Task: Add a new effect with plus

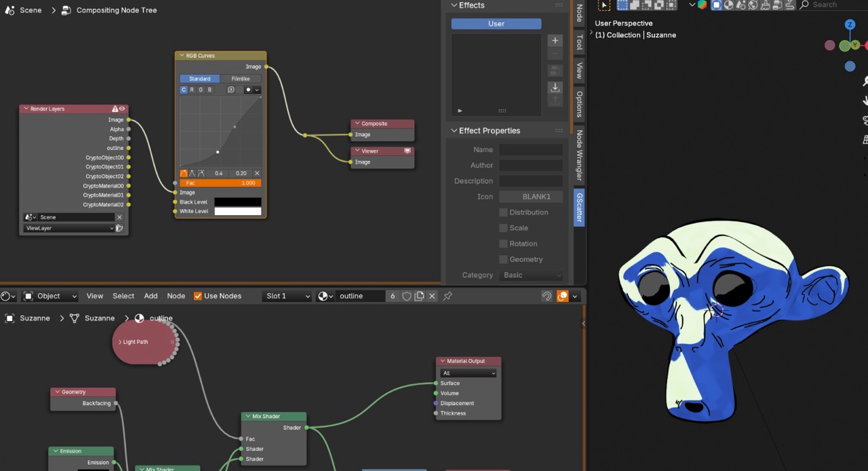Action: click(x=555, y=41)
